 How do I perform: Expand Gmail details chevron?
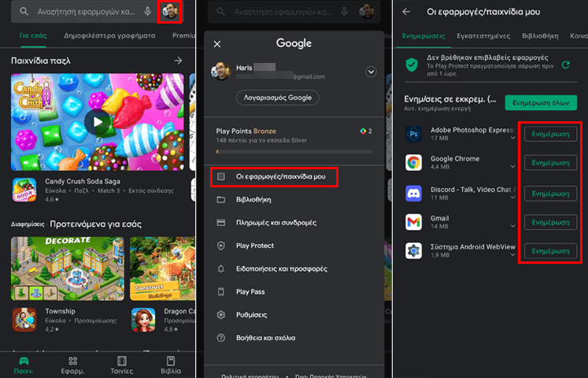512,226
